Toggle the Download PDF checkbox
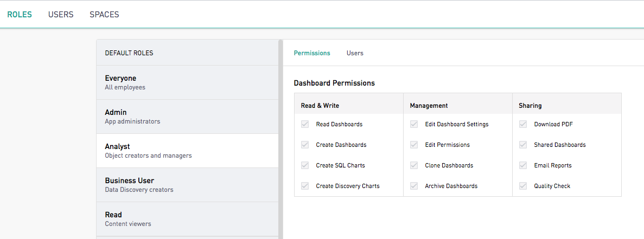The height and width of the screenshot is (239, 644). tap(523, 124)
